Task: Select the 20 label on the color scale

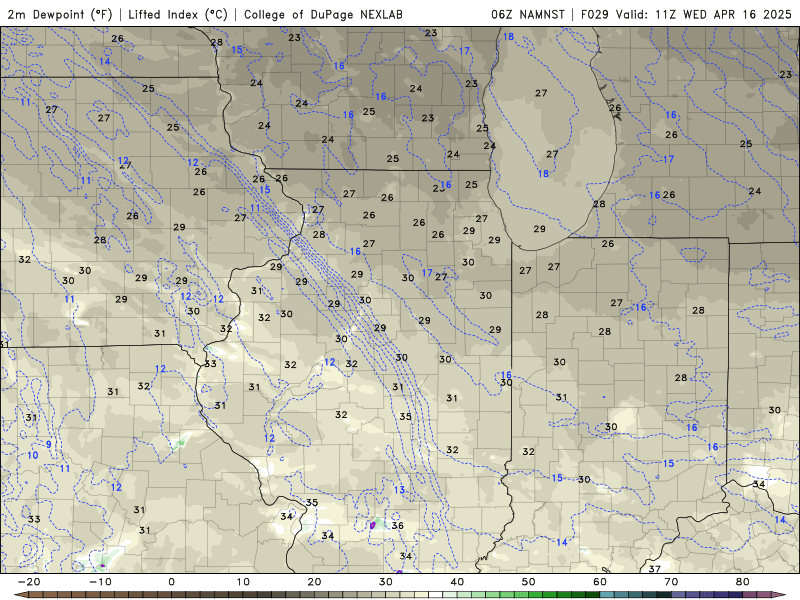Action: coord(314,582)
